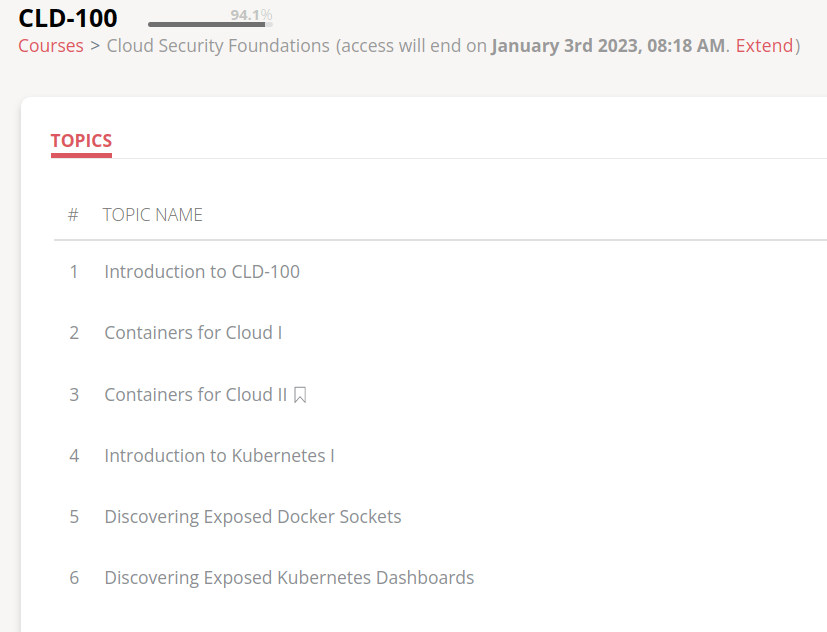
Task: Click the course progress bar
Action: (208, 24)
